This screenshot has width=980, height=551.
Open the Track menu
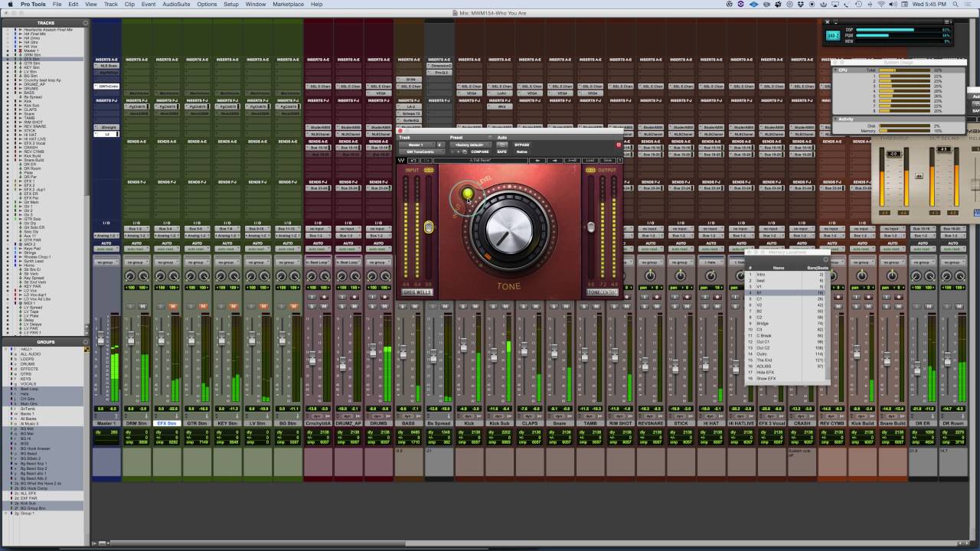coord(111,5)
